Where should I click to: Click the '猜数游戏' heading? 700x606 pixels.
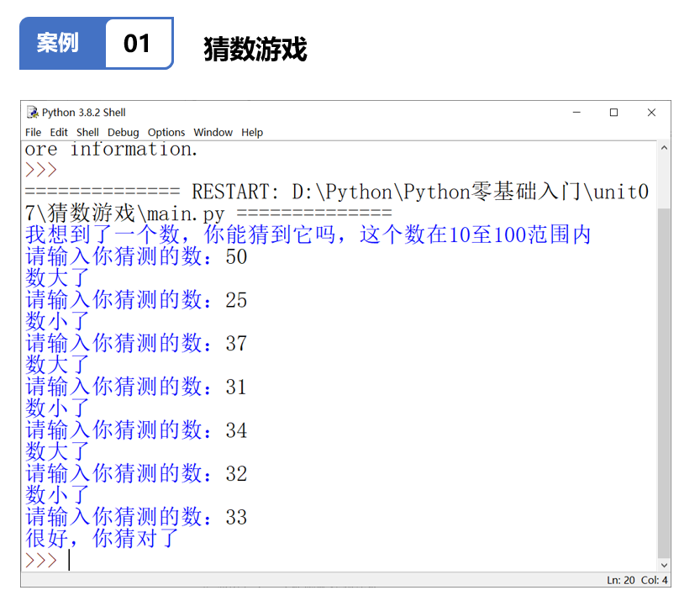pos(255,49)
